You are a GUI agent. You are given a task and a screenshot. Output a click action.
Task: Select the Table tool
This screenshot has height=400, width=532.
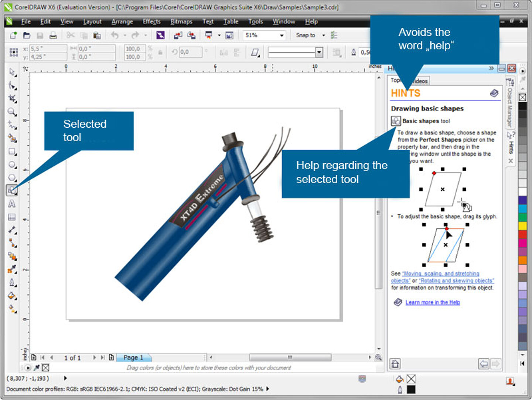(x=12, y=217)
